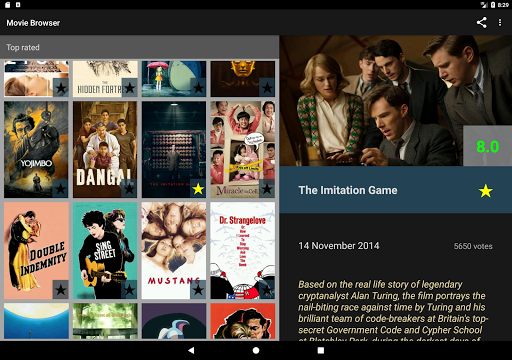Open the Mustang movie poster

(174, 251)
